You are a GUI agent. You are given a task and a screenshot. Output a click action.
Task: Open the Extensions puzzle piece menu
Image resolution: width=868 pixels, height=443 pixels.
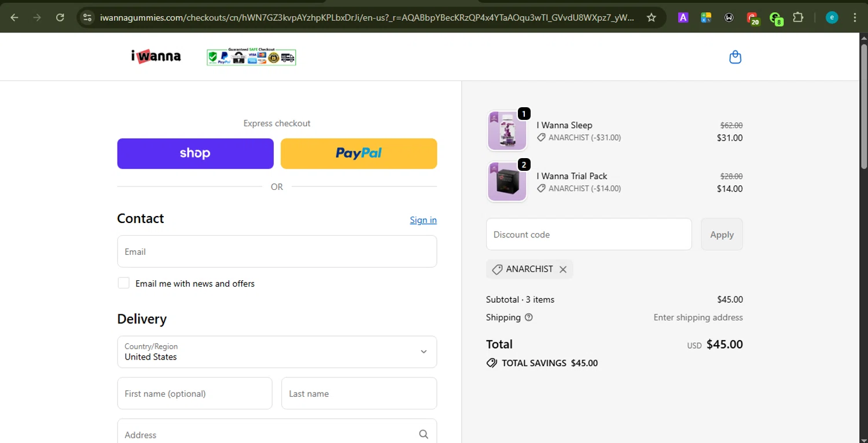click(798, 17)
